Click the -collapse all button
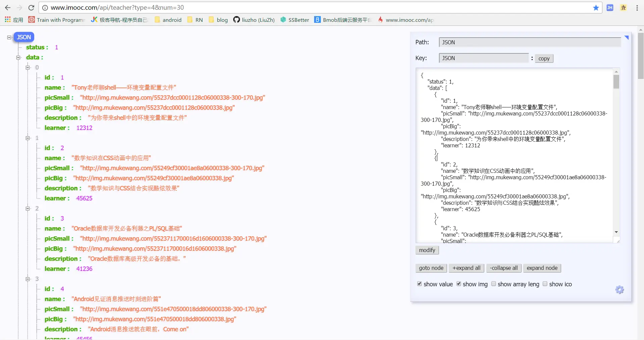 (504, 268)
